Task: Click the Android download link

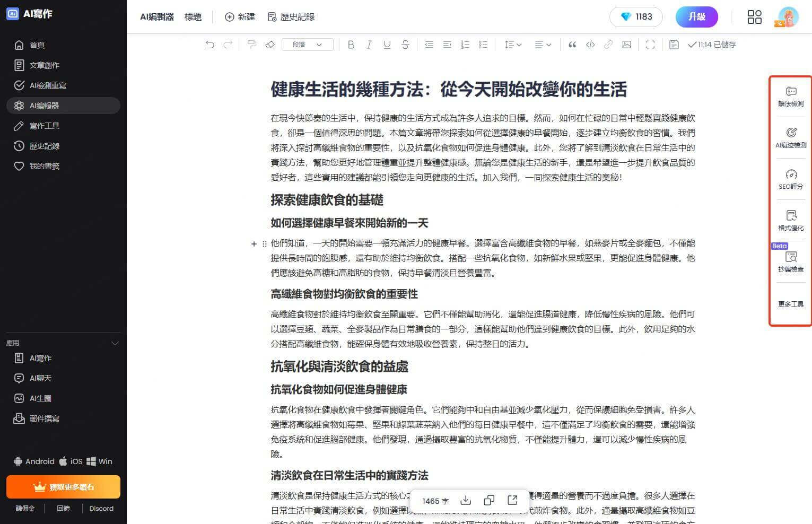Action: point(34,461)
